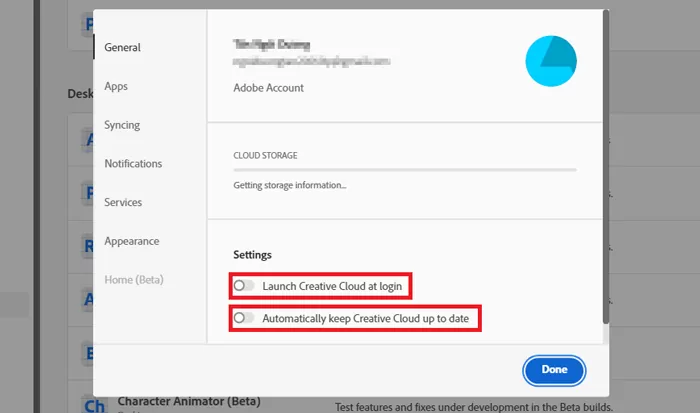The image size is (700, 413).
Task: Select the Home (Beta) tab
Action: click(134, 279)
